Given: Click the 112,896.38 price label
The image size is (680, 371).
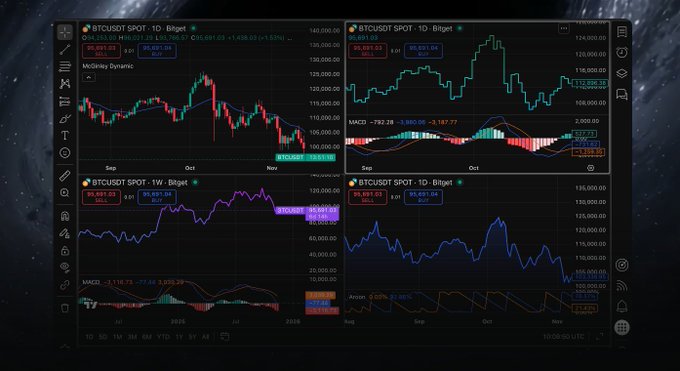Looking at the screenshot, I should (x=590, y=83).
